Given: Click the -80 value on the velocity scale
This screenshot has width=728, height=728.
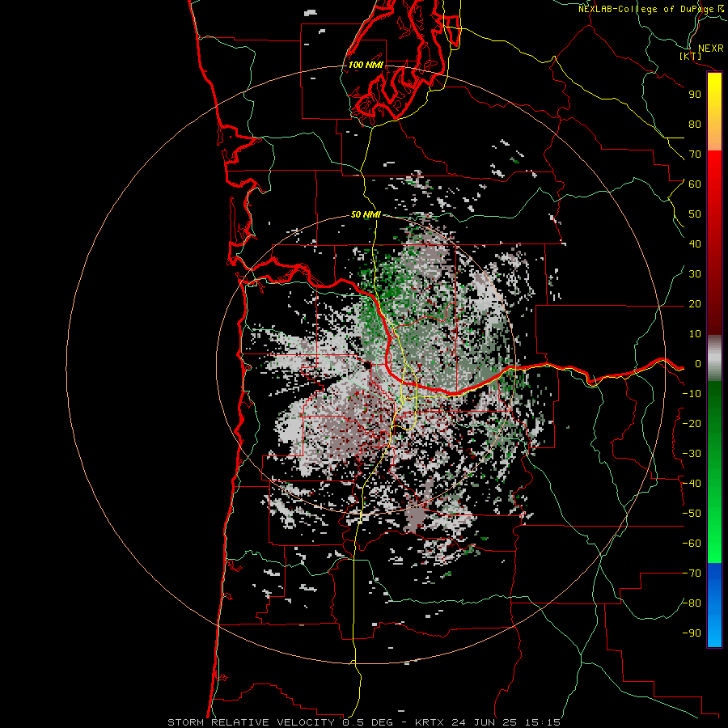Looking at the screenshot, I should (692, 603).
